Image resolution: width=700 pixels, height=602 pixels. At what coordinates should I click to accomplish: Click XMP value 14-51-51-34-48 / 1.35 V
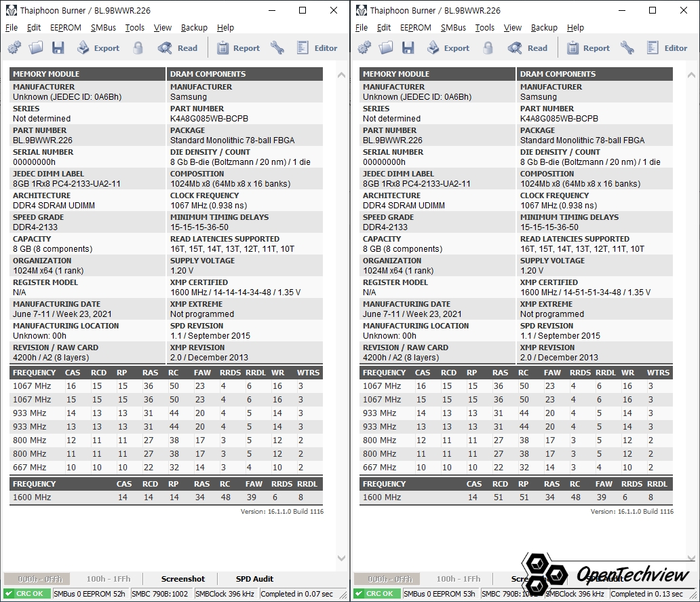point(585,292)
